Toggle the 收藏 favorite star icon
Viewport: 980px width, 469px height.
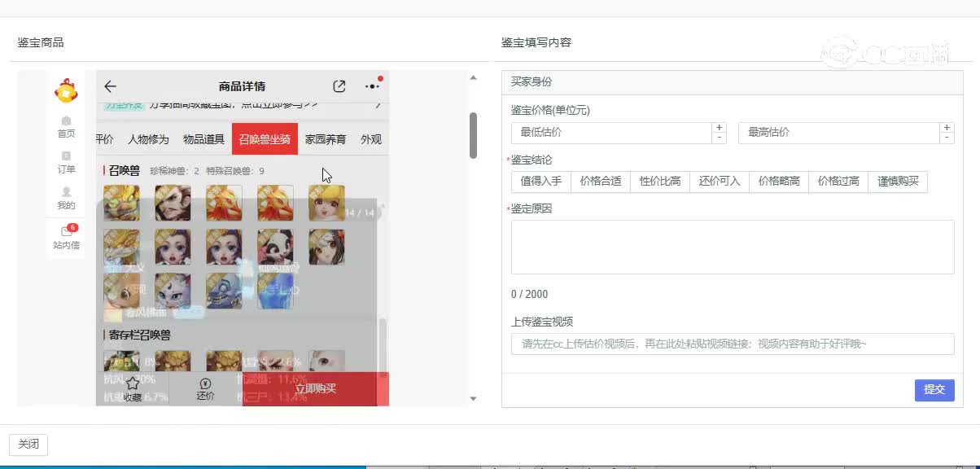click(x=133, y=384)
